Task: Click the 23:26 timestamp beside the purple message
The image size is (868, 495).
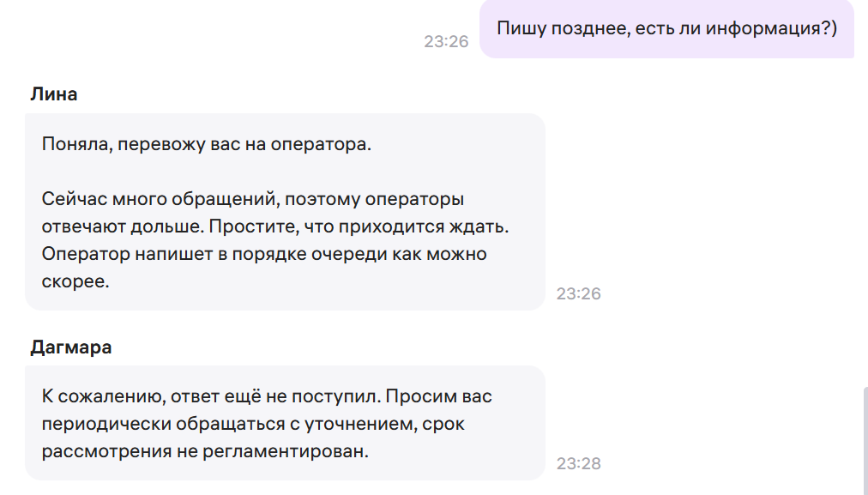Action: [x=446, y=41]
